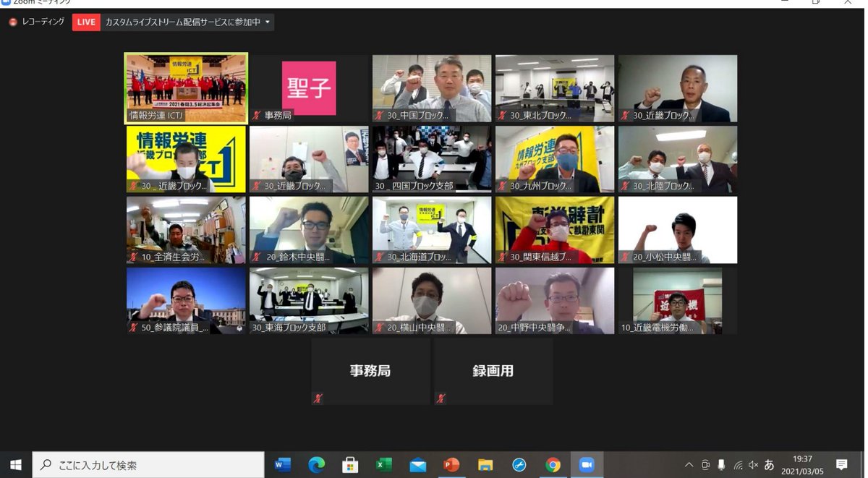The width and height of the screenshot is (868, 478).
Task: Click the red LIVE badge
Action: (86, 22)
